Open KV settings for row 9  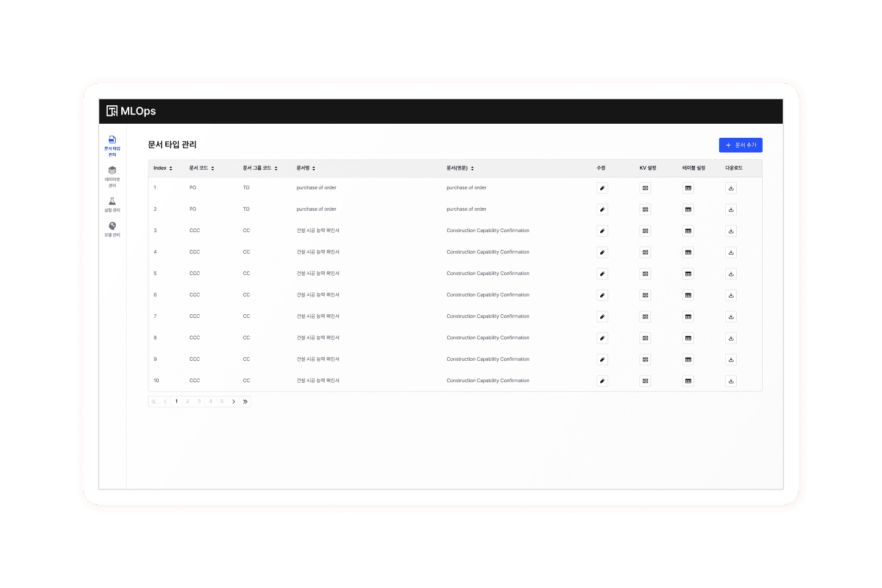[x=646, y=360]
